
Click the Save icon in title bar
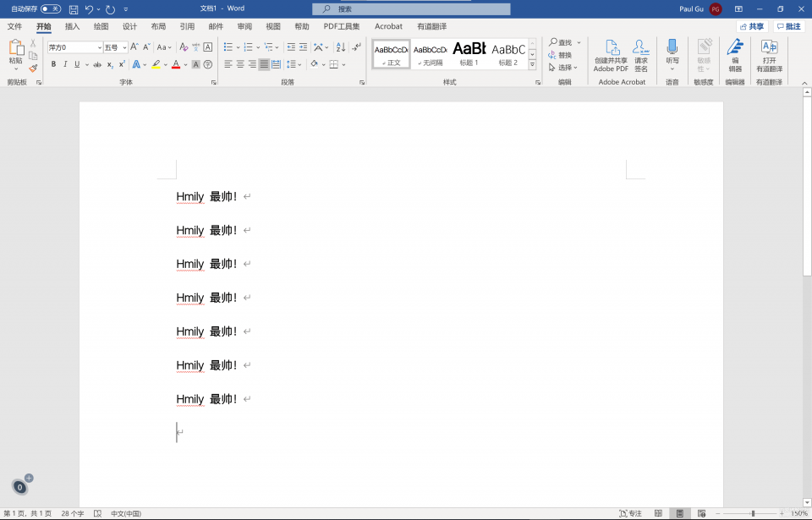74,9
